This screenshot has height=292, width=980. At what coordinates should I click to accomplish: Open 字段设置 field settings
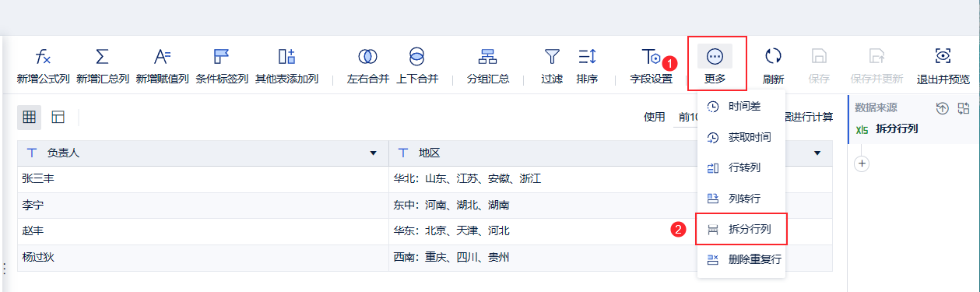[651, 65]
